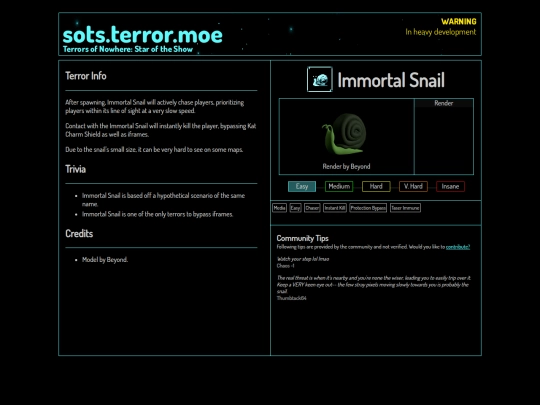The image size is (540, 405).
Task: Click the green snail render image
Action: point(345,134)
